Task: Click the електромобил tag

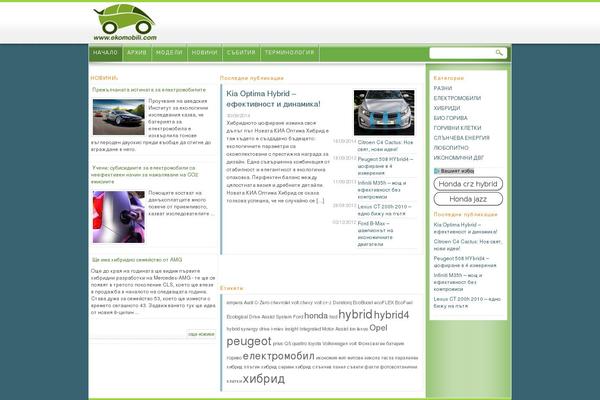Action: pos(279,356)
